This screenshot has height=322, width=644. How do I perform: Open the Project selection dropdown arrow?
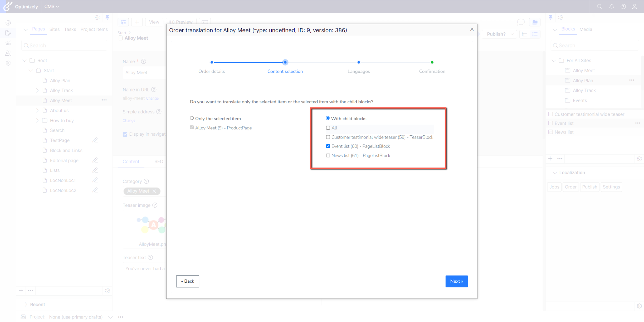point(110,317)
